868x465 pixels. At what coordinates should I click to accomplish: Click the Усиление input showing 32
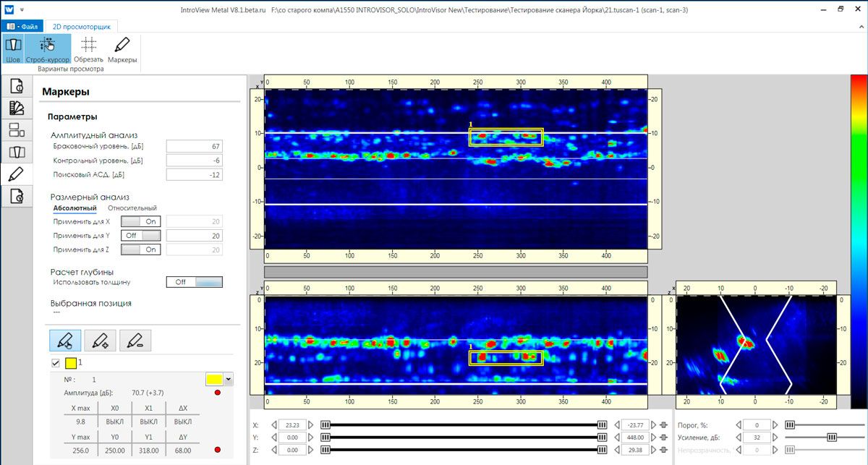click(757, 438)
